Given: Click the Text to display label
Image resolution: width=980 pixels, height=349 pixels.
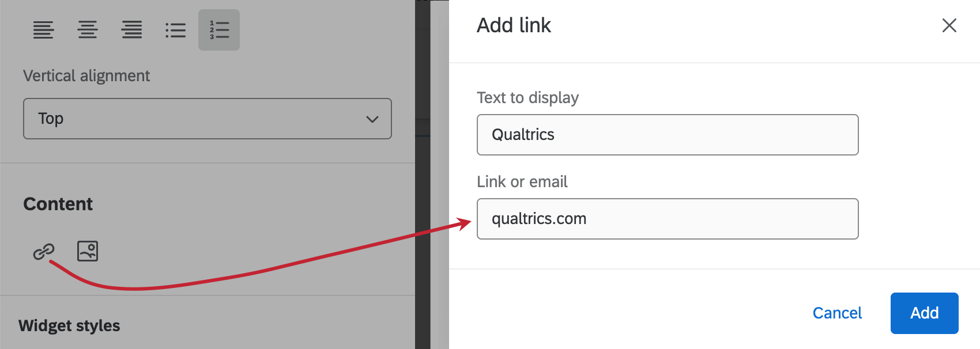Looking at the screenshot, I should [527, 98].
